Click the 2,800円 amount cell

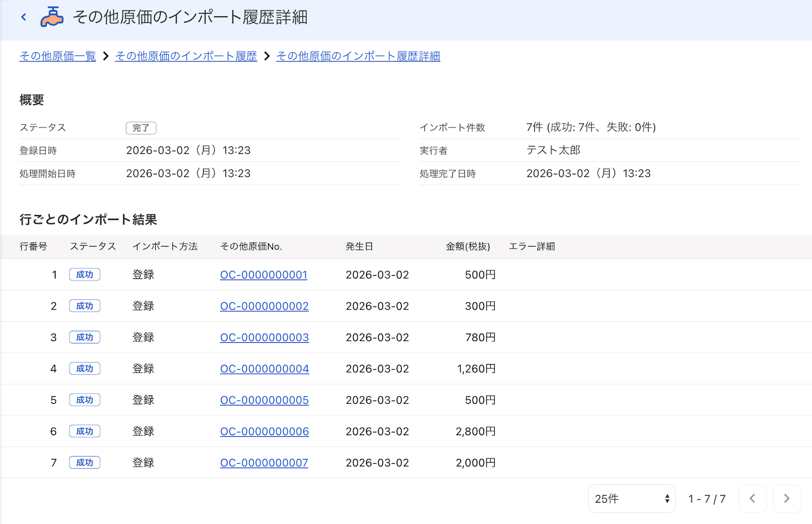click(x=476, y=432)
